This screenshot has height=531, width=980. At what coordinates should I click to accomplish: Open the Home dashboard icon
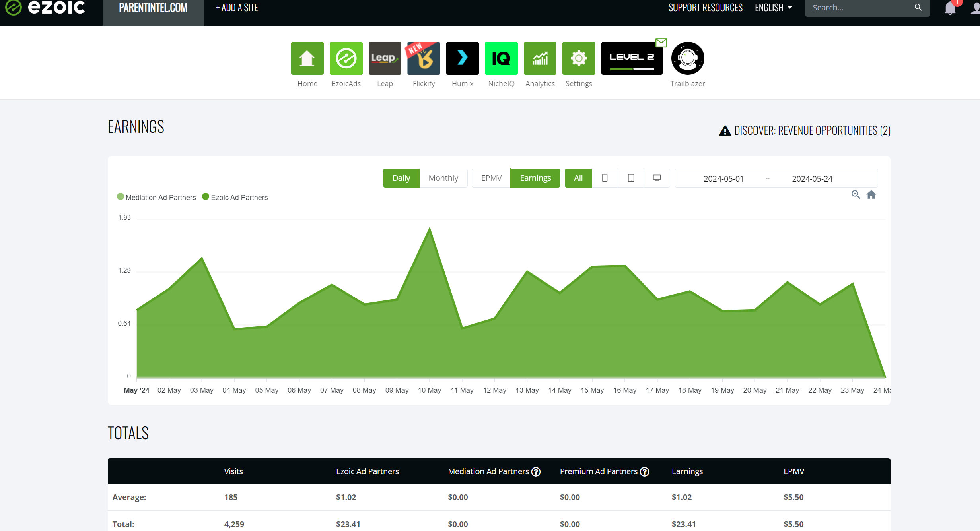[307, 58]
